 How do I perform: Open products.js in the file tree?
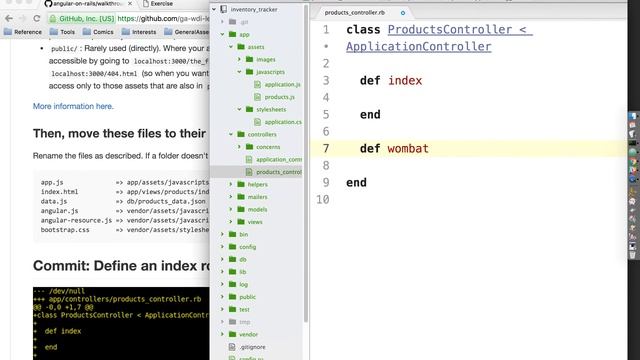tap(274, 97)
